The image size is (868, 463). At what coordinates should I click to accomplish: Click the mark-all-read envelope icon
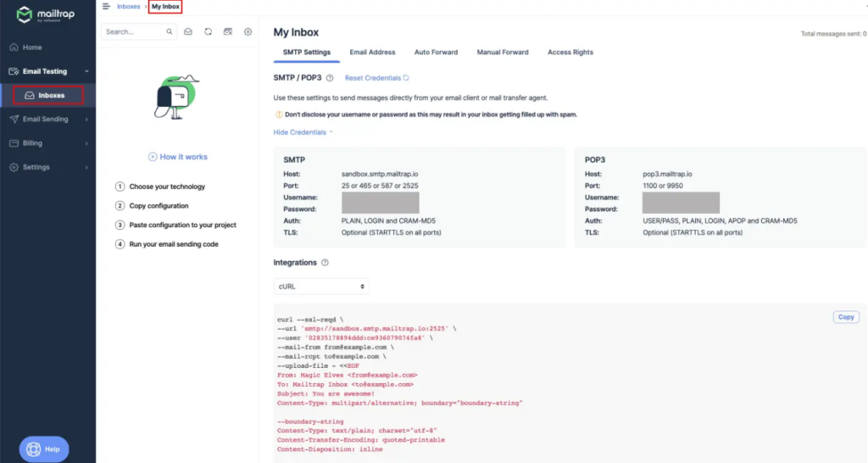188,31
